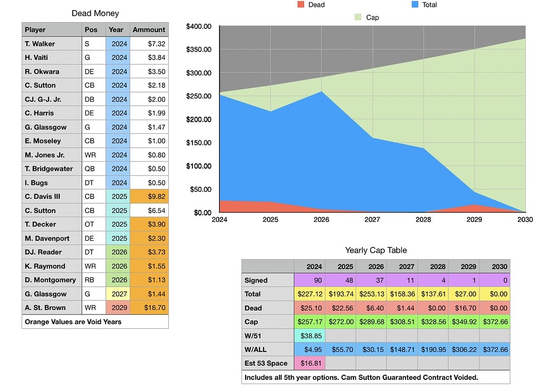Click the Player column header

tap(52, 30)
